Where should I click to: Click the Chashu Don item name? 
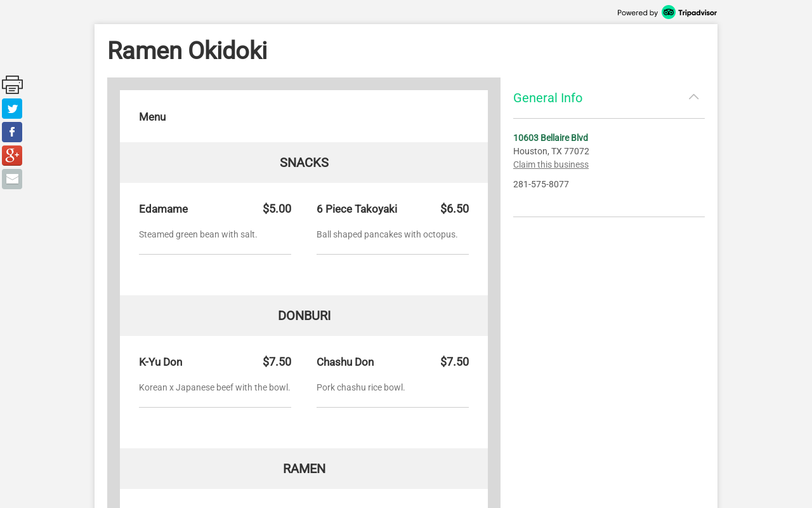point(345,362)
